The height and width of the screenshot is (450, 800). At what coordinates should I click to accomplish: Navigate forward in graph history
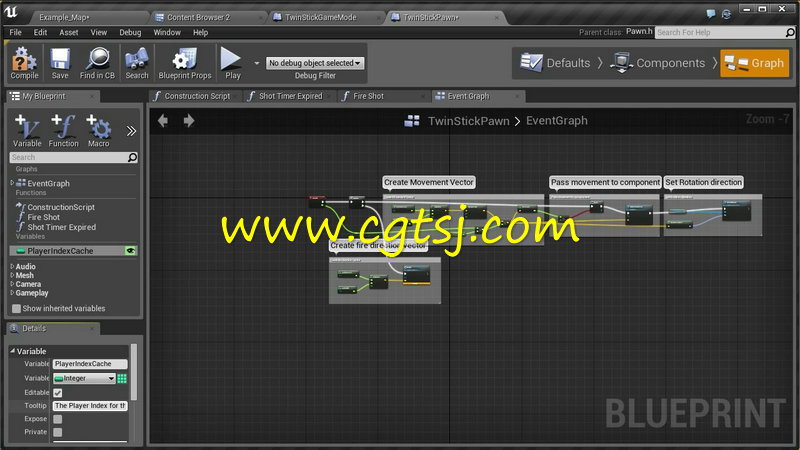189,121
